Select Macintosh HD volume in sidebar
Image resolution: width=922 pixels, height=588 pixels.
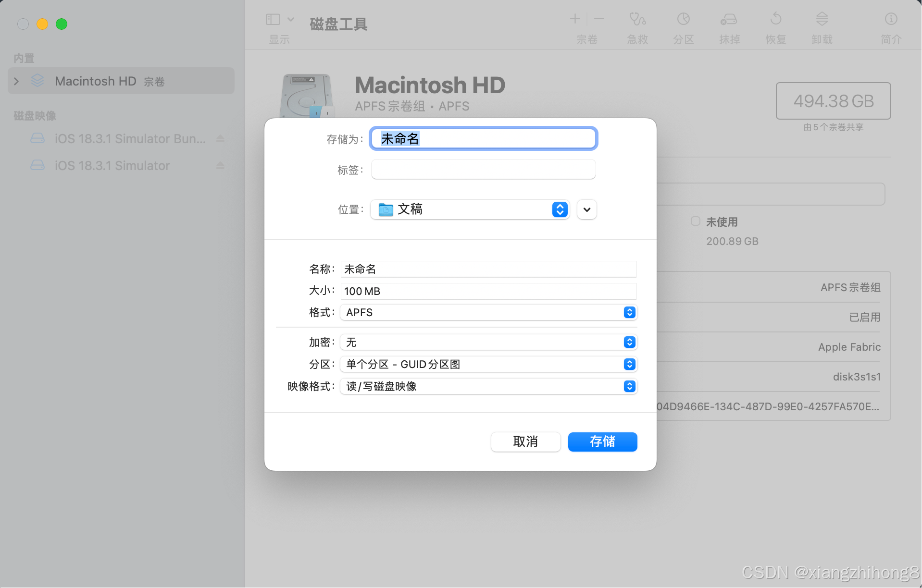(x=121, y=81)
